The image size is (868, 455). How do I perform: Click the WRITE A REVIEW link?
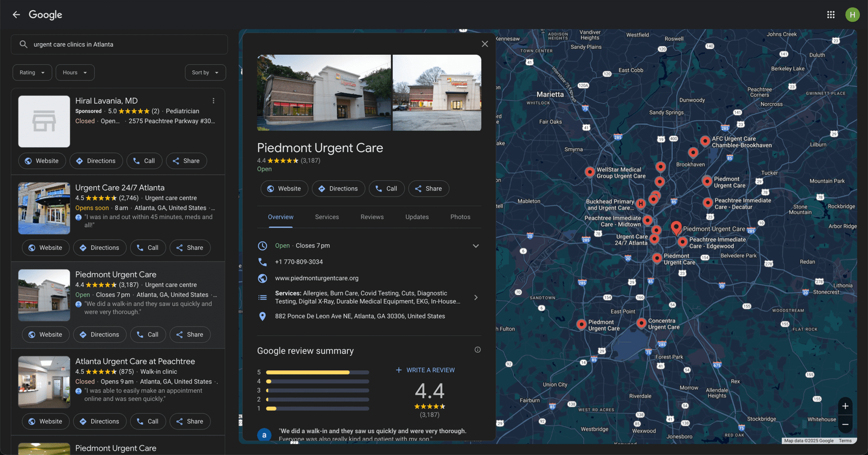pos(425,370)
